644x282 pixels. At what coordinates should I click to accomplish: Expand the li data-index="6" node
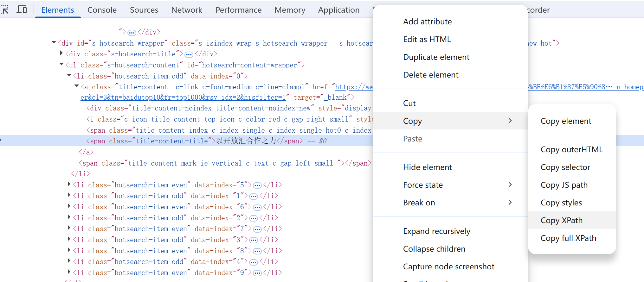[x=69, y=206]
